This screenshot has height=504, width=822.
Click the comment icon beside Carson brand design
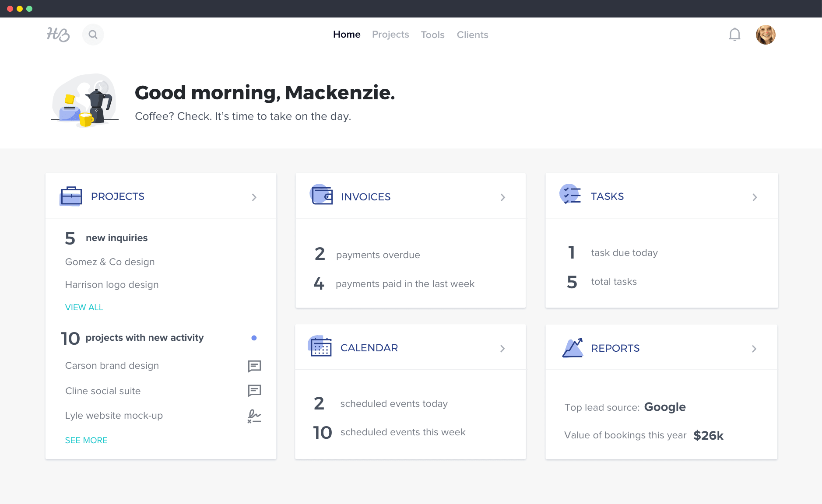click(254, 366)
